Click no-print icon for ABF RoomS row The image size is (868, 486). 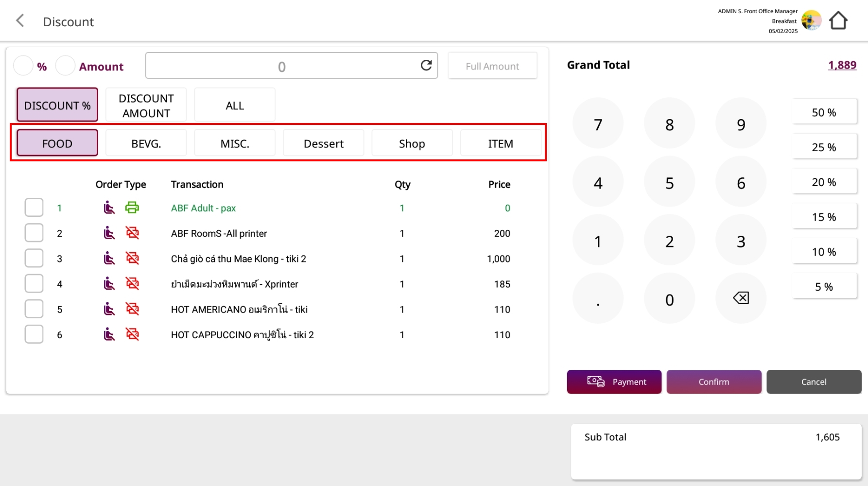pos(132,233)
